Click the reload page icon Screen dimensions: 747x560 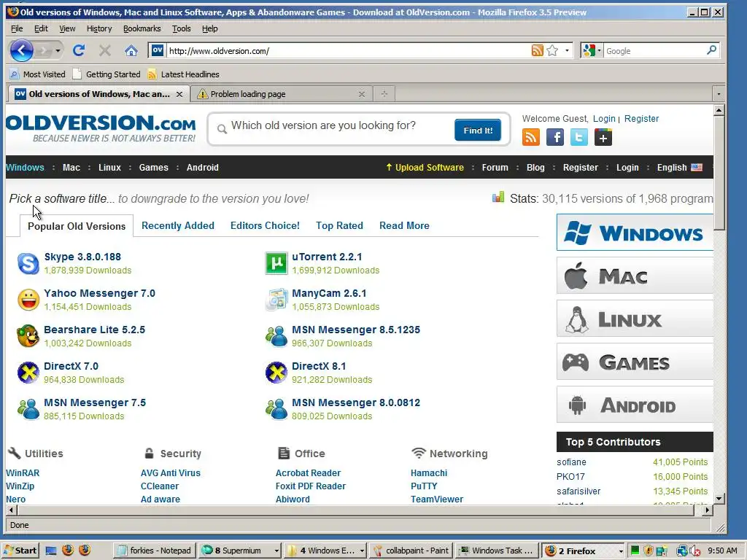(x=79, y=50)
